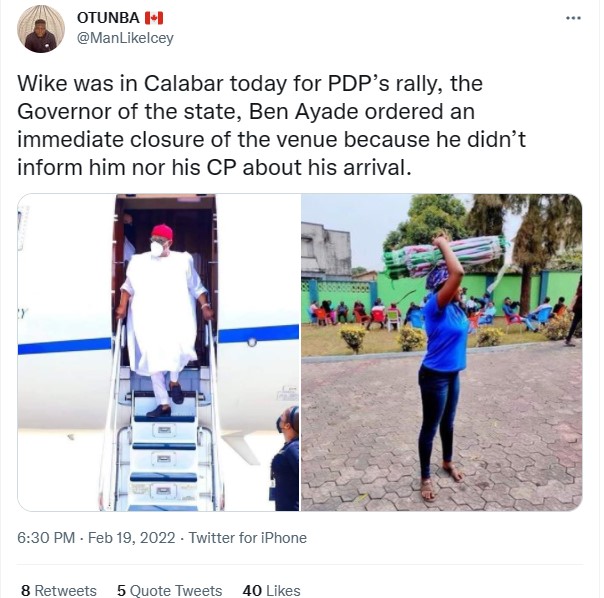This screenshot has height=598, width=604.
Task: Click the OTUNBA profile avatar
Action: tap(41, 29)
